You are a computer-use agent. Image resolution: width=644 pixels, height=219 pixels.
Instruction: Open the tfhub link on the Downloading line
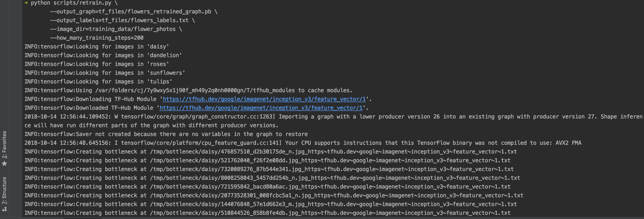click(x=264, y=99)
